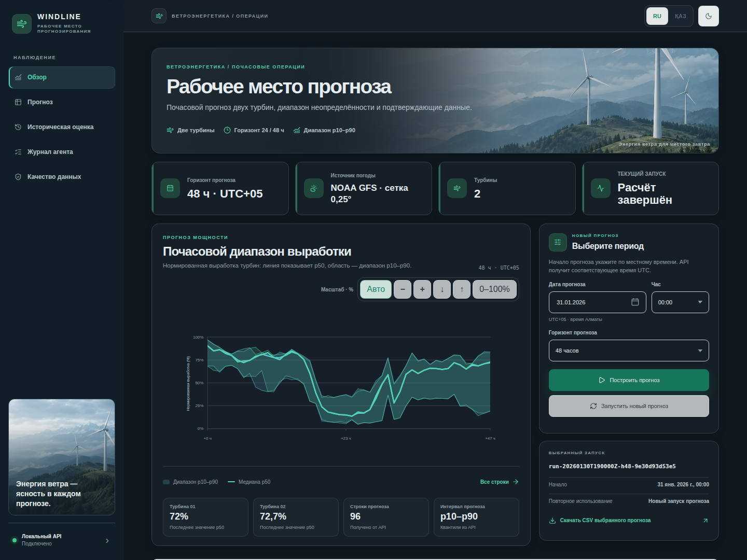Open the Прогноз page
This screenshot has height=560, width=747.
tap(62, 102)
